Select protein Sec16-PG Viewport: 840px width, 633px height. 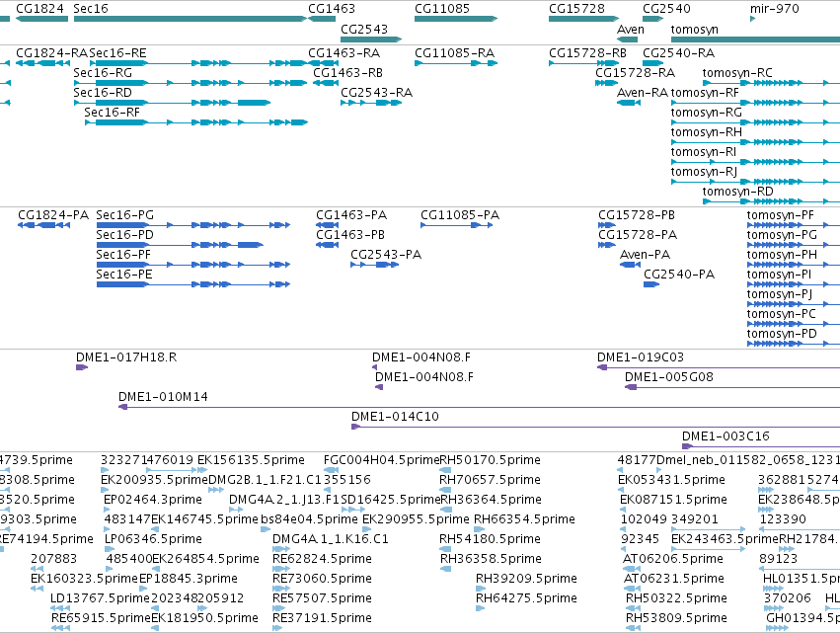coord(124,215)
